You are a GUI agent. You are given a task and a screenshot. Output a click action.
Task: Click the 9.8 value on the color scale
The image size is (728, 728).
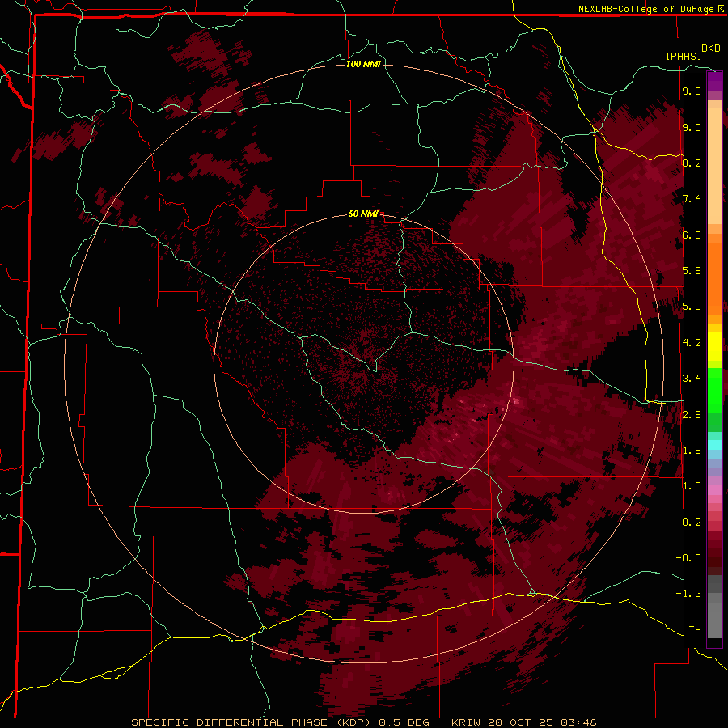click(x=692, y=91)
